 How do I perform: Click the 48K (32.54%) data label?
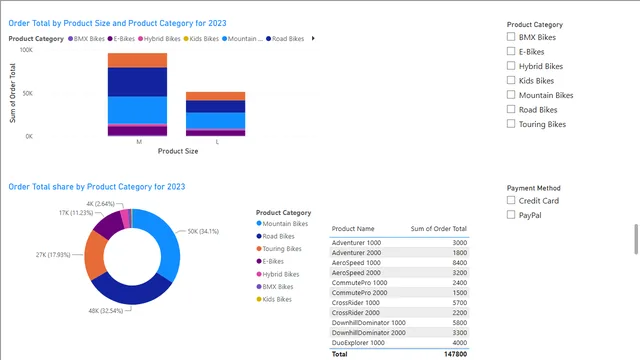(106, 311)
